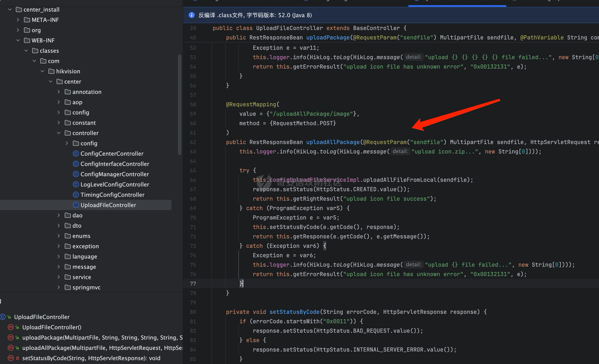Click the language folder icon
The height and width of the screenshot is (364, 599).
[x=68, y=256]
